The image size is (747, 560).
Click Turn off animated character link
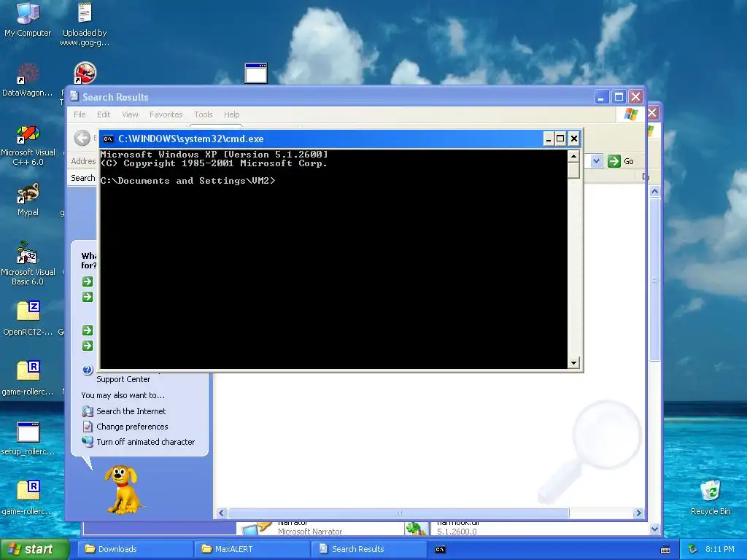[145, 441]
